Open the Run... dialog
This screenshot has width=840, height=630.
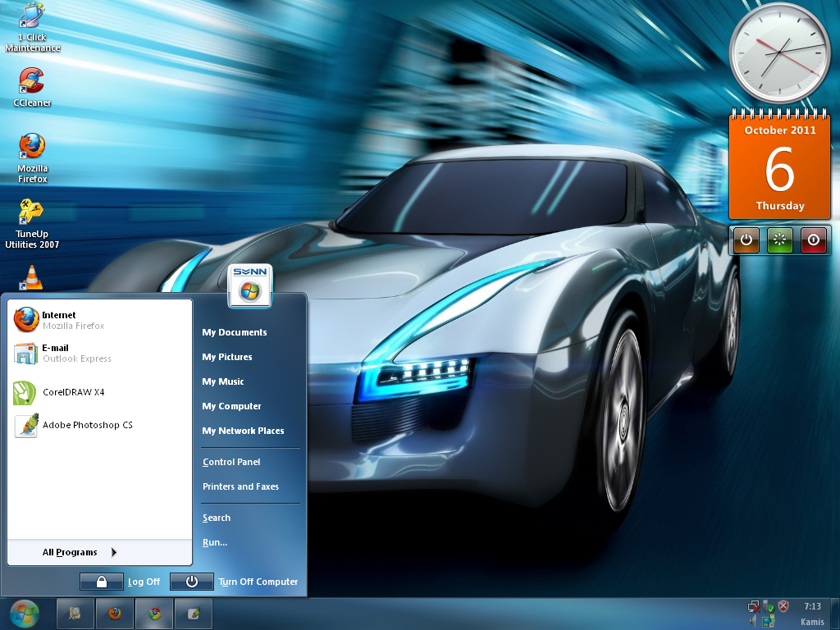pyautogui.click(x=215, y=542)
